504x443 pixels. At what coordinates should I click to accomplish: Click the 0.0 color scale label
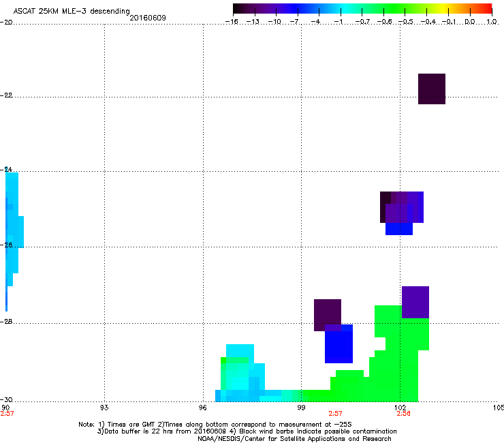tap(470, 22)
